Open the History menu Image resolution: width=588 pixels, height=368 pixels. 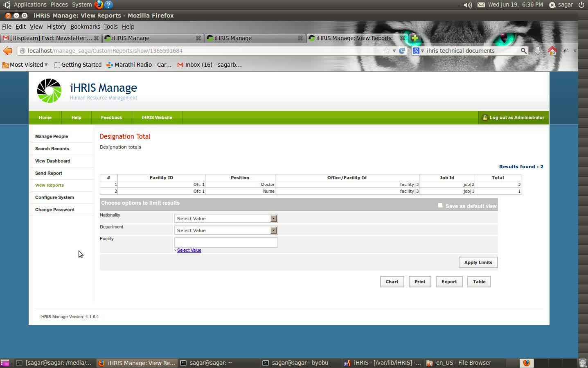click(56, 27)
